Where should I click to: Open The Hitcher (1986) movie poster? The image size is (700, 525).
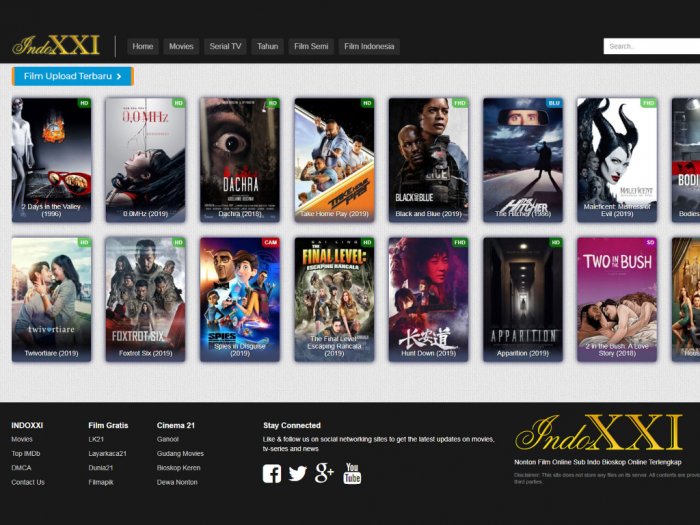pos(523,160)
